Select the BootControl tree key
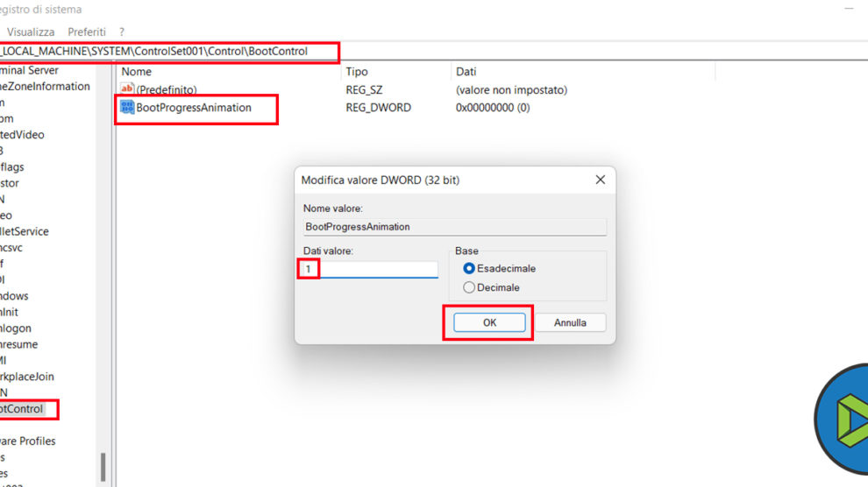This screenshot has height=487, width=868. [21, 409]
